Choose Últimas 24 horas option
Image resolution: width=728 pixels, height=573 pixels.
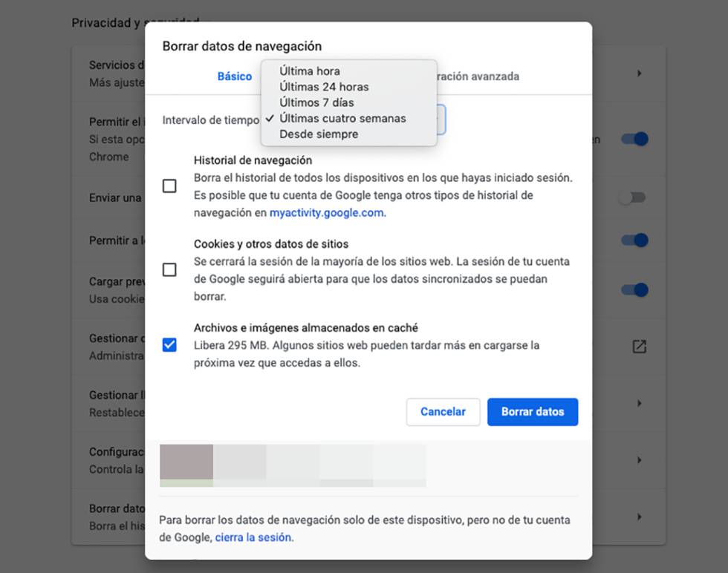[x=324, y=87]
